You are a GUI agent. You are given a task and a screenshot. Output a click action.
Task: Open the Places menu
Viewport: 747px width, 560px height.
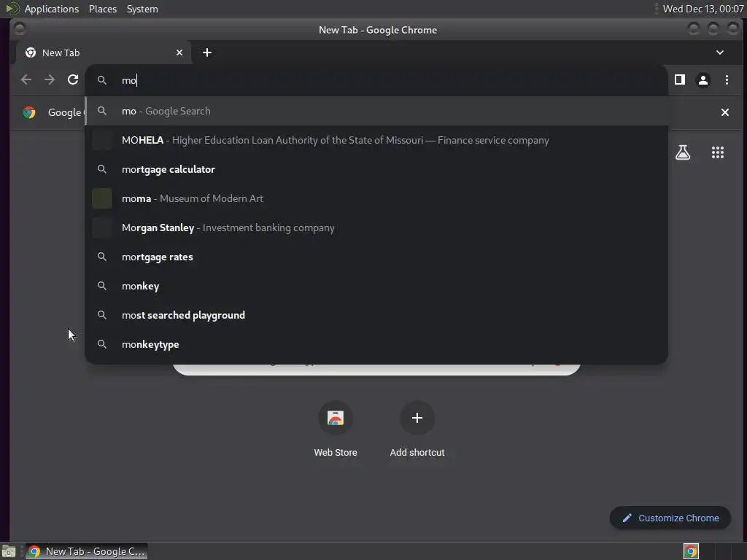point(103,9)
